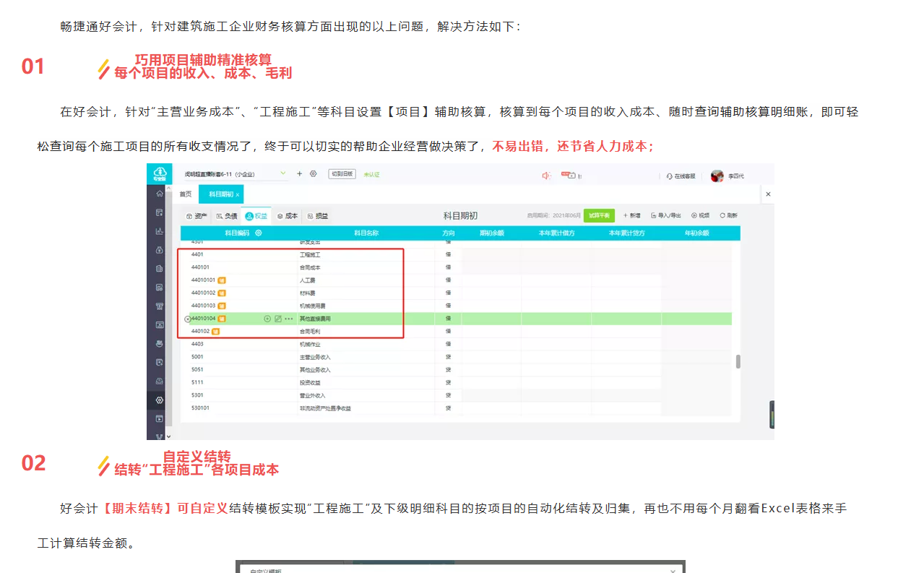Click the cloud logo labeled 专业版
This screenshot has width=924, height=573.
pyautogui.click(x=159, y=173)
